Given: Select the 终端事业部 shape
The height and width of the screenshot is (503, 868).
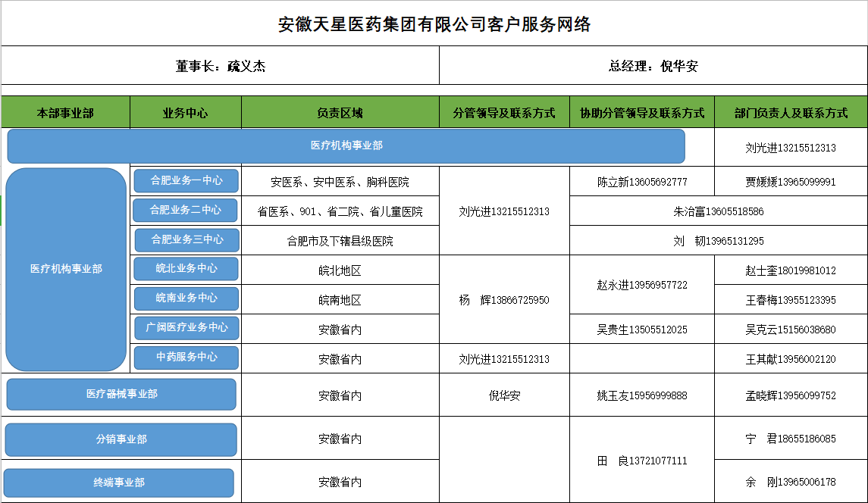Looking at the screenshot, I should click(119, 483).
